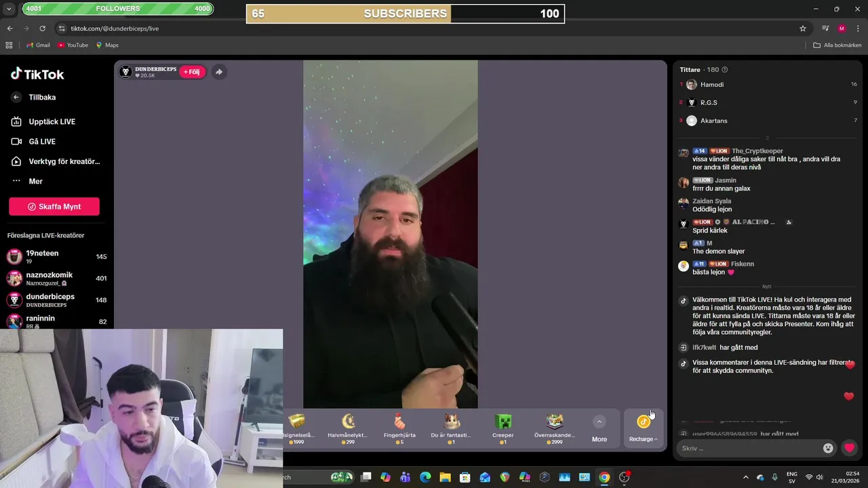Open the TikTok logo home link

pyautogui.click(x=37, y=74)
